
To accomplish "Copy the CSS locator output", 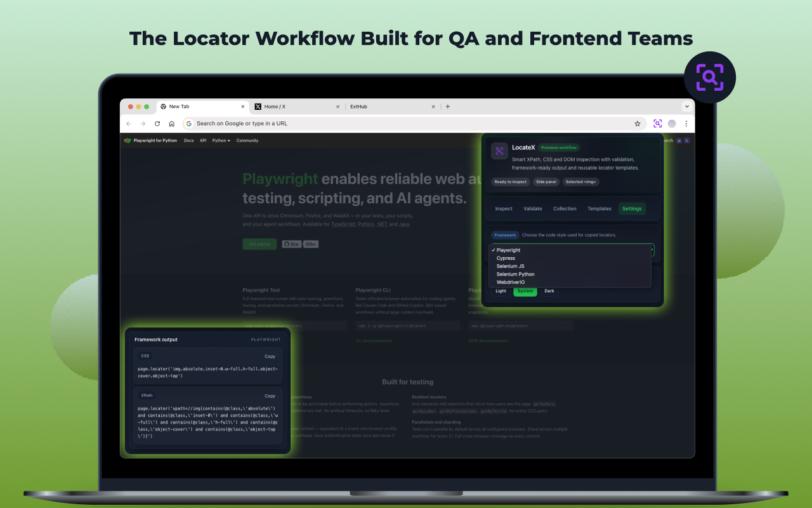I will pyautogui.click(x=270, y=356).
